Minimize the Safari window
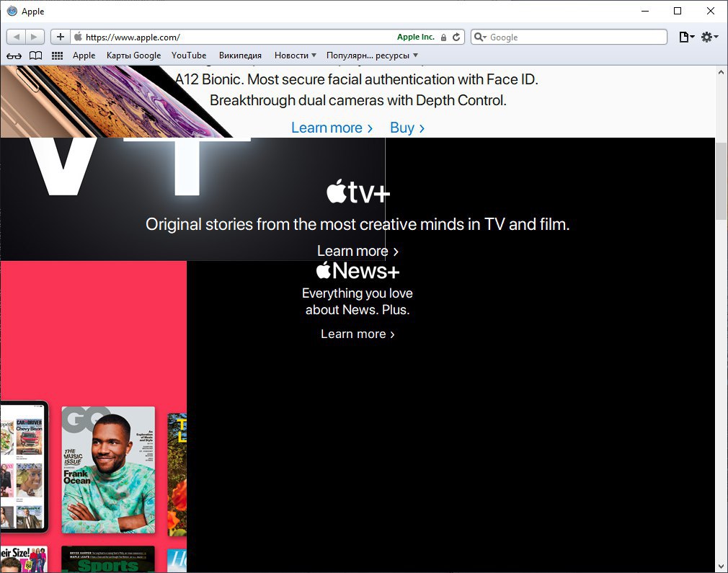The height and width of the screenshot is (573, 728). pyautogui.click(x=645, y=11)
